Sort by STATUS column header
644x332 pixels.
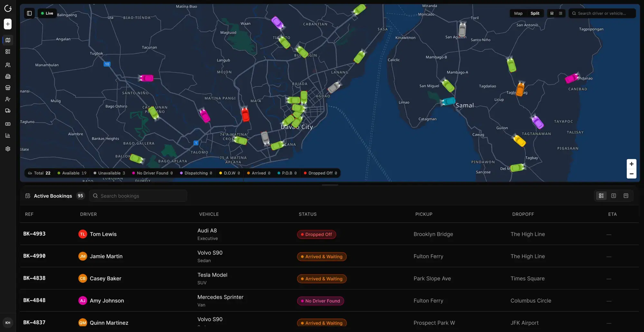point(308,214)
